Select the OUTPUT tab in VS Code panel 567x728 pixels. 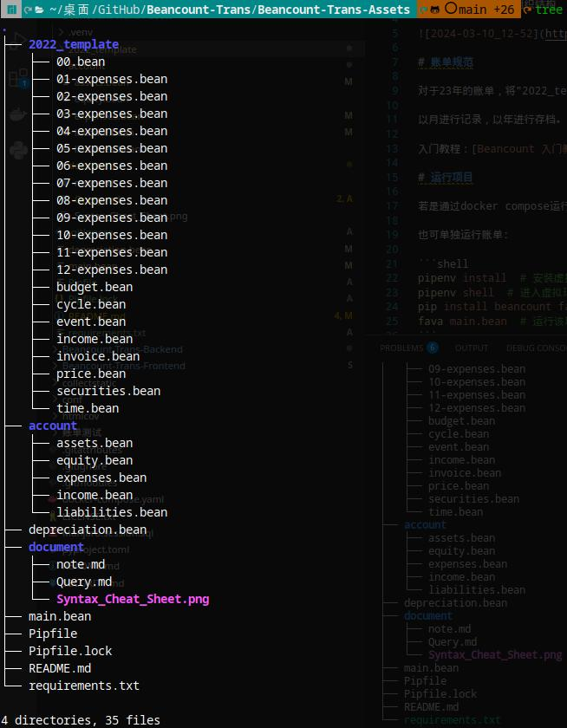tap(472, 348)
